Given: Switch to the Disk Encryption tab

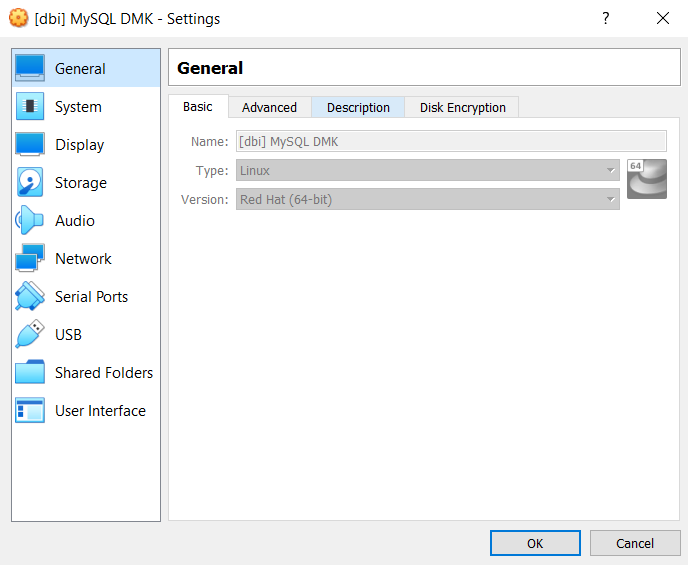Looking at the screenshot, I should (462, 107).
